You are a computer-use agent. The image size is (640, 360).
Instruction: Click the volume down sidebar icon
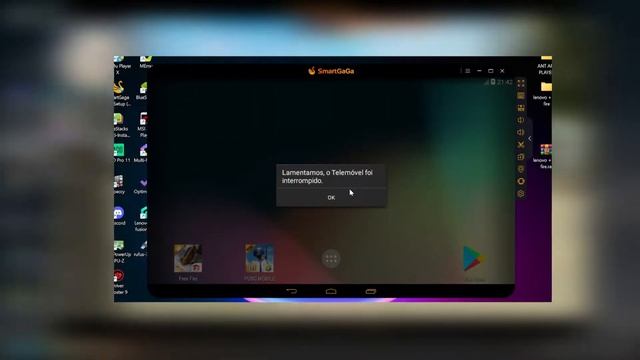pos(521,132)
